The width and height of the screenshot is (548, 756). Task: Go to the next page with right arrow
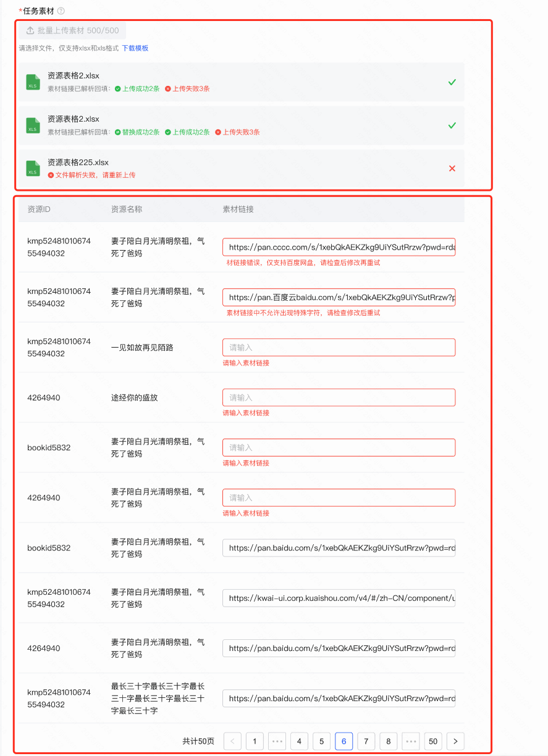point(455,741)
